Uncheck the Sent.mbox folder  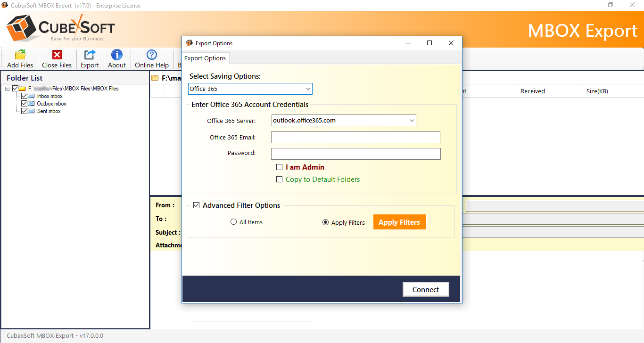point(24,111)
